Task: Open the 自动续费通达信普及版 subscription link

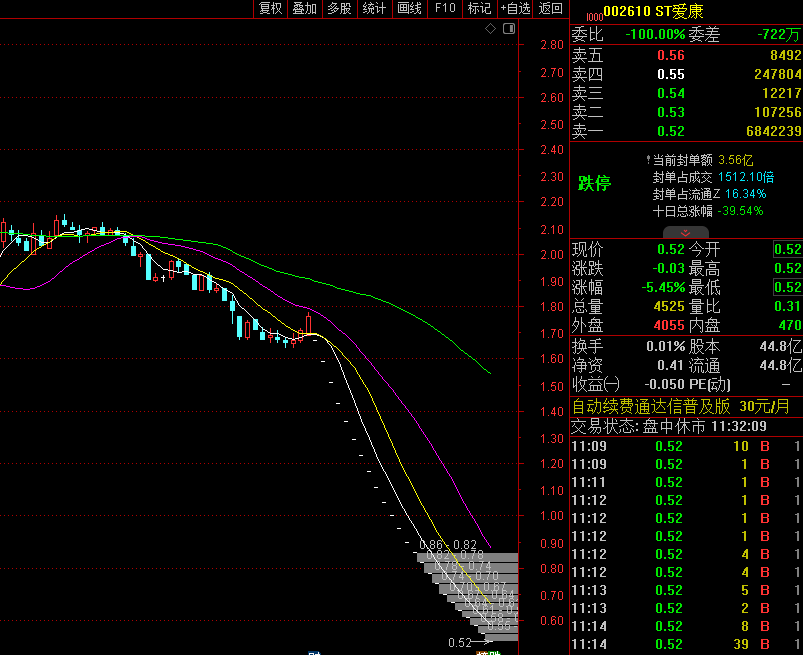Action: [650, 407]
